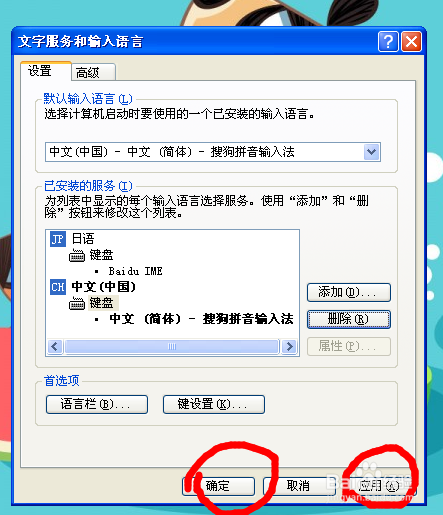The image size is (443, 515).
Task: Confirm with the 确定 button
Action: pos(219,486)
